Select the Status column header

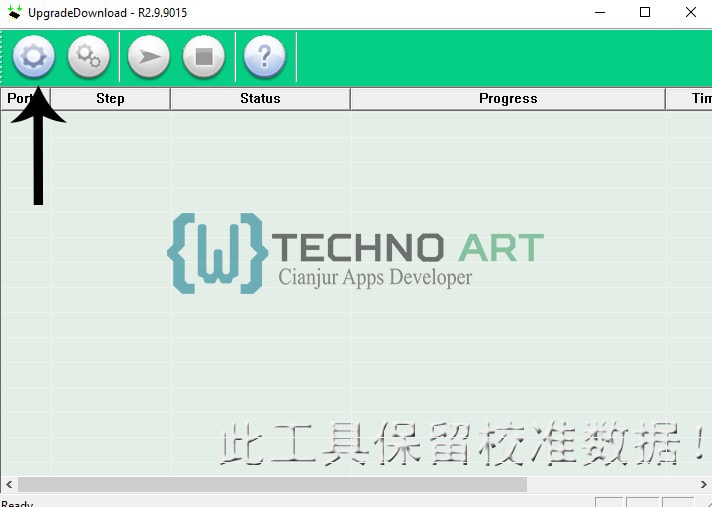pos(260,98)
